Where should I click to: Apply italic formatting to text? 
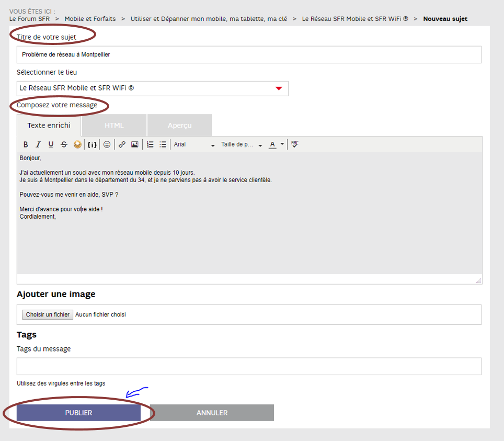[38, 144]
